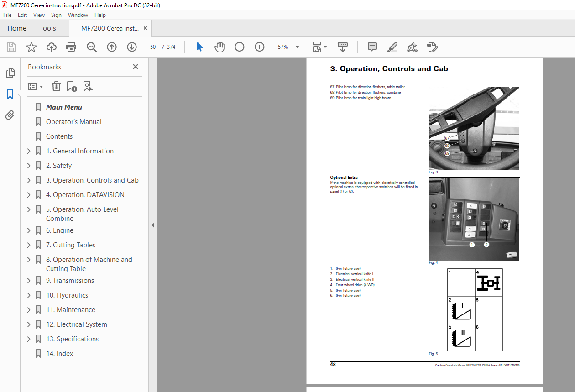Expand the 10. Hydraulics bookmark
Screen dimensions: 575x392
click(x=29, y=295)
